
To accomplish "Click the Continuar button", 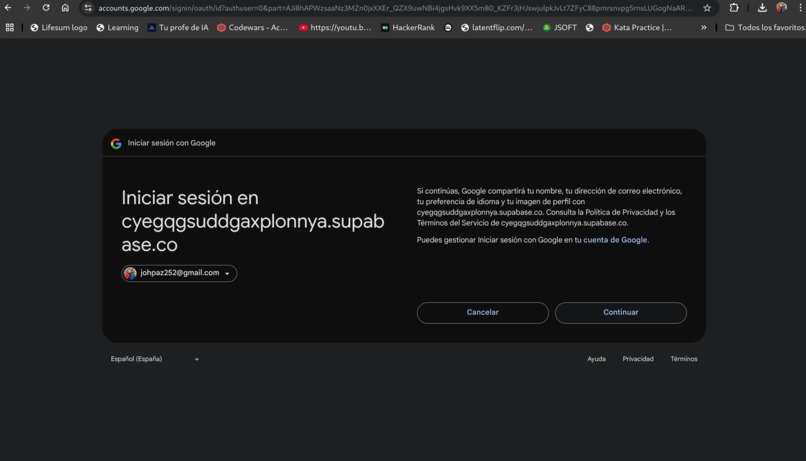I will point(620,312).
